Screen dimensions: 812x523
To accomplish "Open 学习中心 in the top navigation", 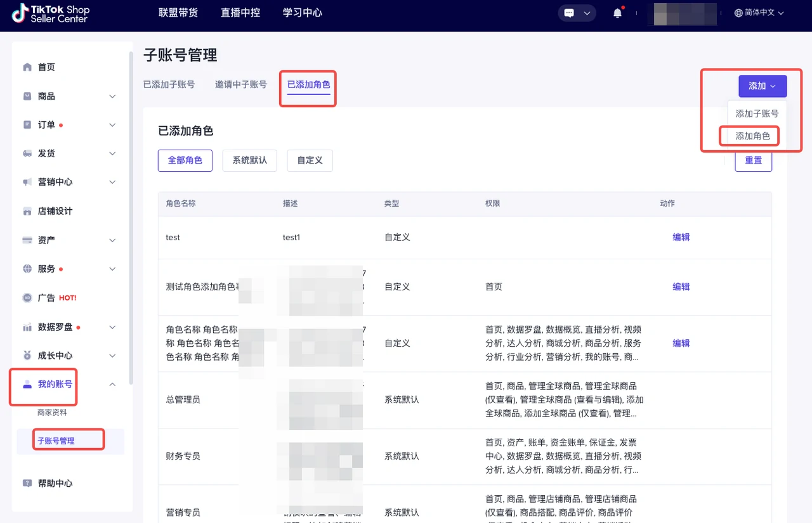I will point(302,13).
